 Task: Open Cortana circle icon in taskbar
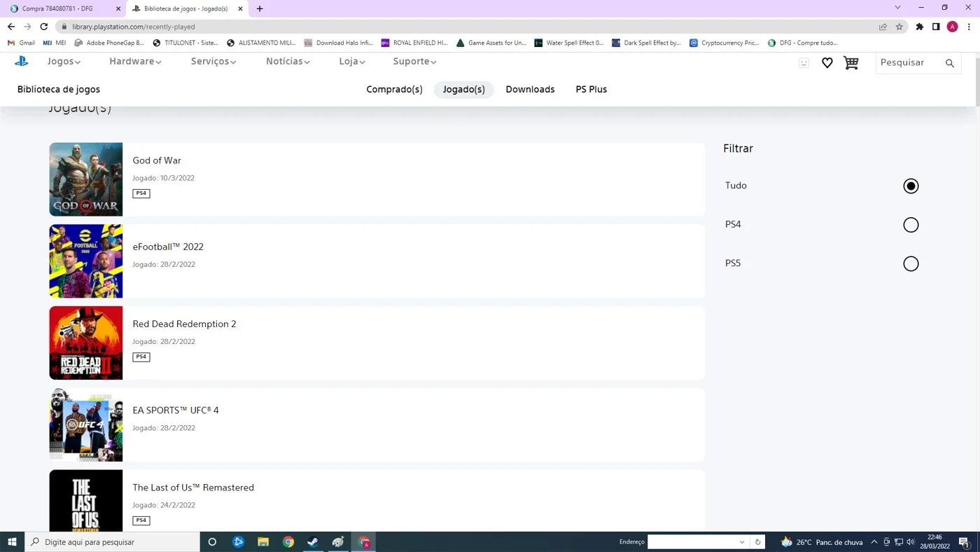pos(212,541)
